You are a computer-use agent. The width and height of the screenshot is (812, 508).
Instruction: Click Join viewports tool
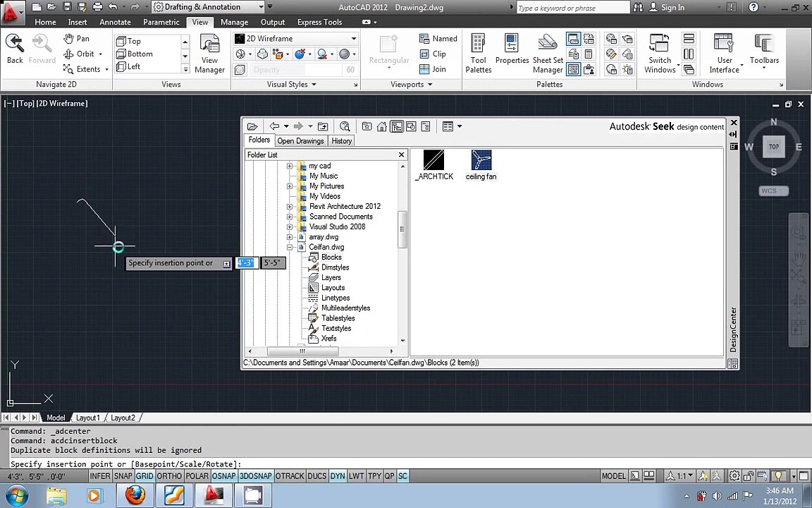[433, 68]
